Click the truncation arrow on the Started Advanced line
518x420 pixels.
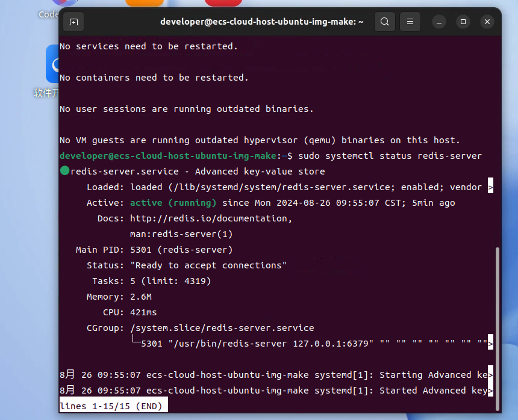[x=490, y=391]
